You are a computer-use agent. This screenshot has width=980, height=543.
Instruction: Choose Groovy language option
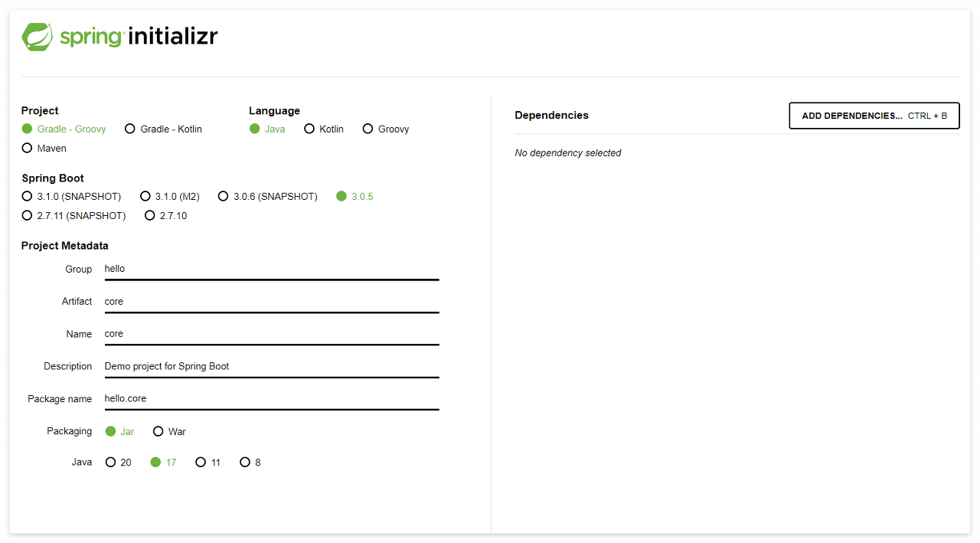(x=386, y=129)
